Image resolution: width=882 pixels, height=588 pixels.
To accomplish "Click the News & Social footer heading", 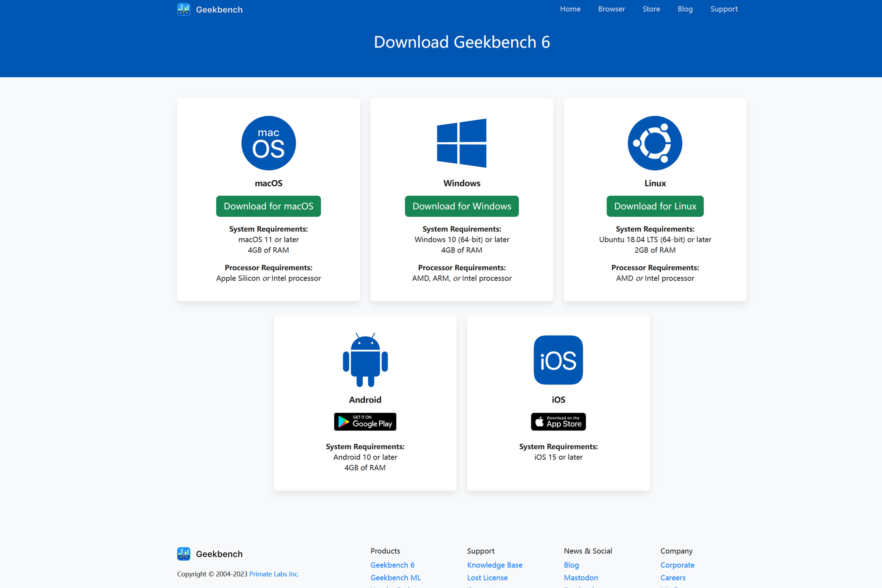I will point(588,551).
